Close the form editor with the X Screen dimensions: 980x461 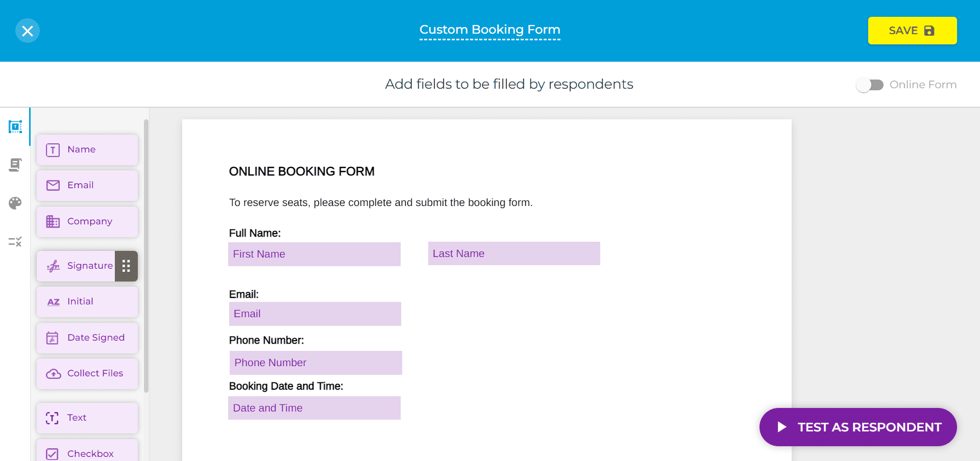28,31
